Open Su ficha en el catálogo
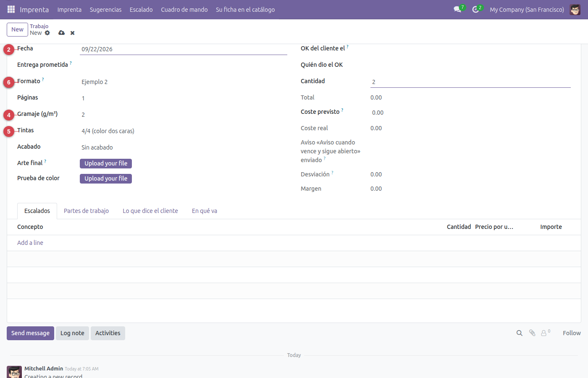The width and height of the screenshot is (588, 378). pyautogui.click(x=245, y=9)
